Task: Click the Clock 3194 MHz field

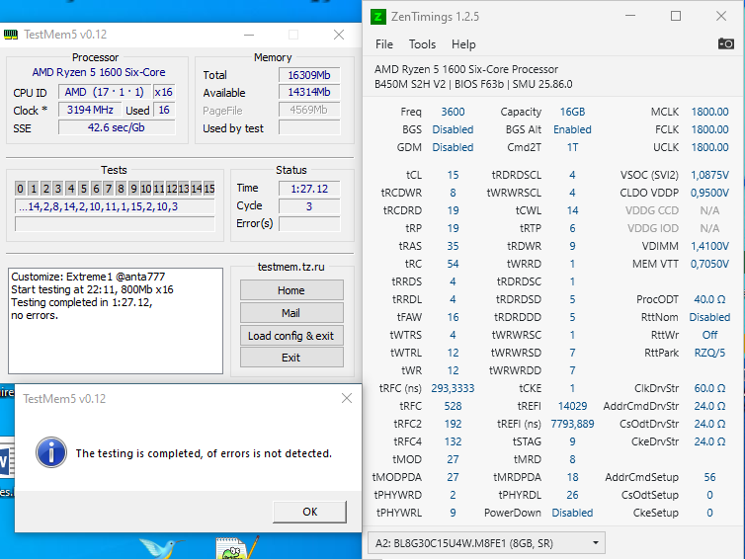Action: (90, 110)
